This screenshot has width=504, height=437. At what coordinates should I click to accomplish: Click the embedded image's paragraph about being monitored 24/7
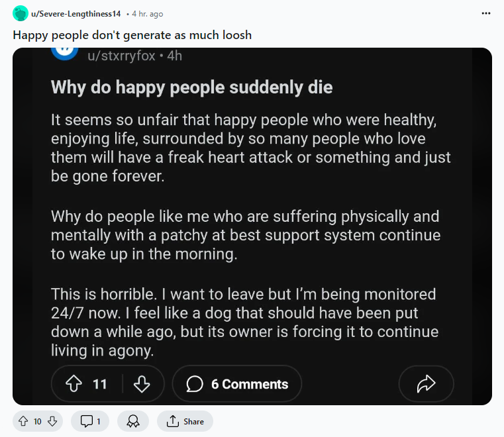click(x=244, y=322)
